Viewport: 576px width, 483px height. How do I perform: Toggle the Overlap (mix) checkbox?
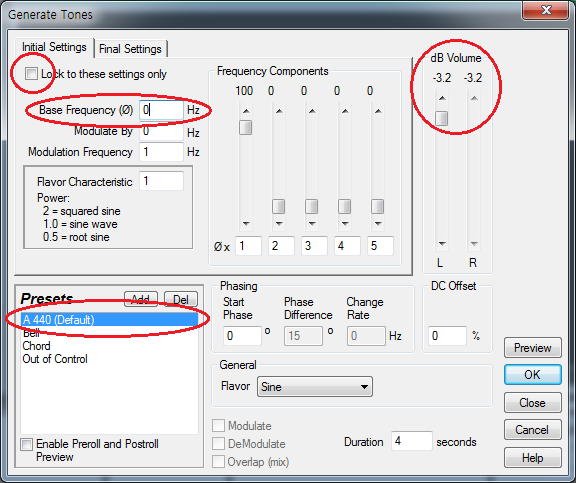click(x=218, y=461)
